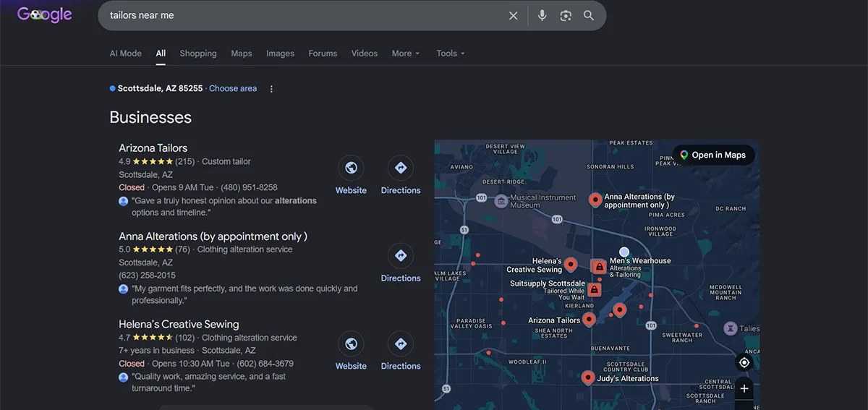Click the Judy's Alterations map pin
Image resolution: width=868 pixels, height=410 pixels.
pos(588,377)
